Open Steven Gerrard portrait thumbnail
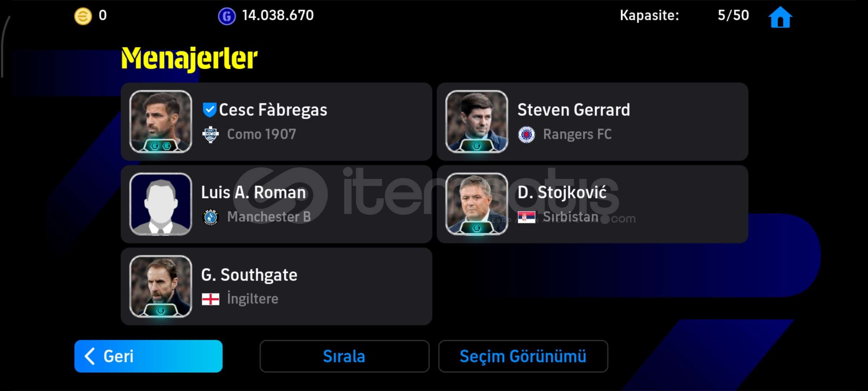868x391 pixels. [x=477, y=122]
